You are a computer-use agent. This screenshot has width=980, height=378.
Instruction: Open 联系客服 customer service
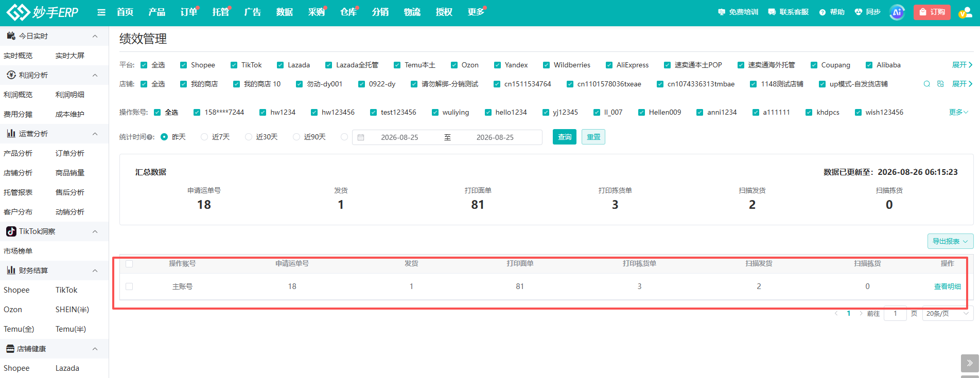pyautogui.click(x=789, y=12)
